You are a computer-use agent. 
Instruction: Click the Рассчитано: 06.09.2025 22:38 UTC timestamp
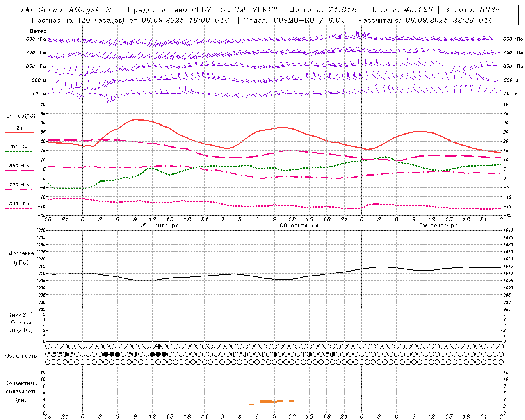click(x=426, y=20)
